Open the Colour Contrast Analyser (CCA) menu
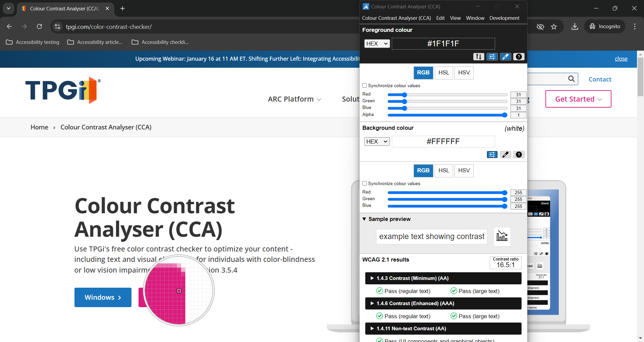644x342 pixels. [396, 18]
